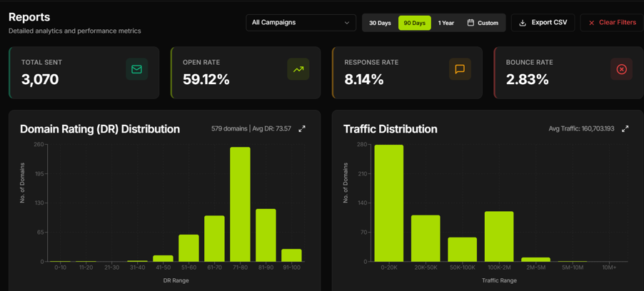Viewport: 644px width, 291px height.
Task: Click the X icon in Clear Filters
Action: coord(591,23)
